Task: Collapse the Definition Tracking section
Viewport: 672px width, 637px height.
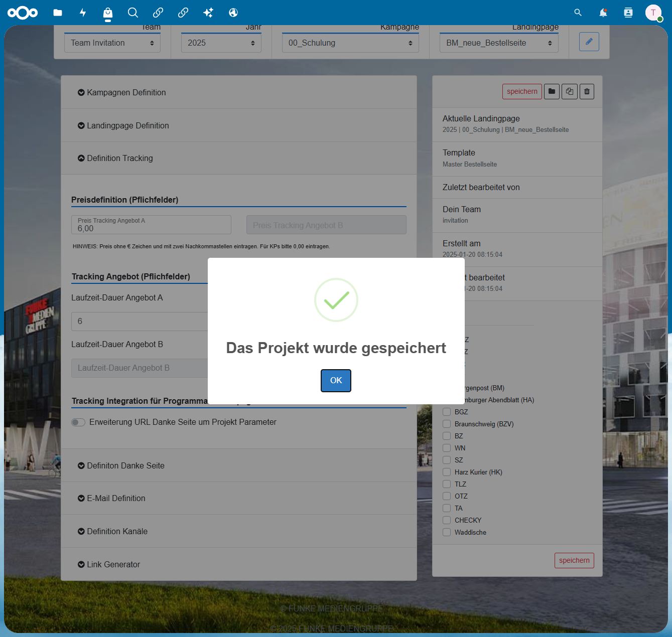Action: click(239, 158)
